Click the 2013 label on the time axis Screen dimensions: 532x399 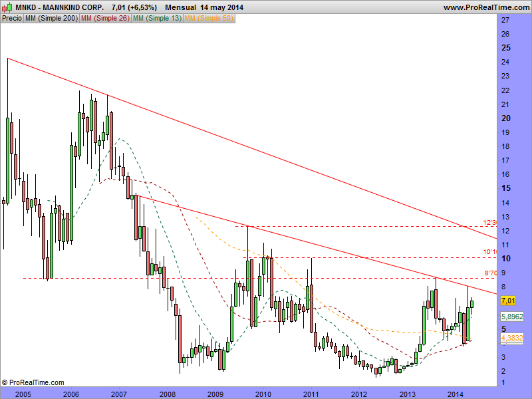(408, 394)
